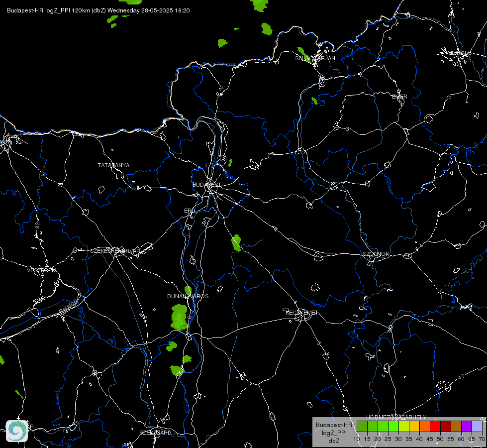Image resolution: width=487 pixels, height=448 pixels.
Task: Pick the 30–35 dBZ yellow-green swatch
Action: (404, 426)
